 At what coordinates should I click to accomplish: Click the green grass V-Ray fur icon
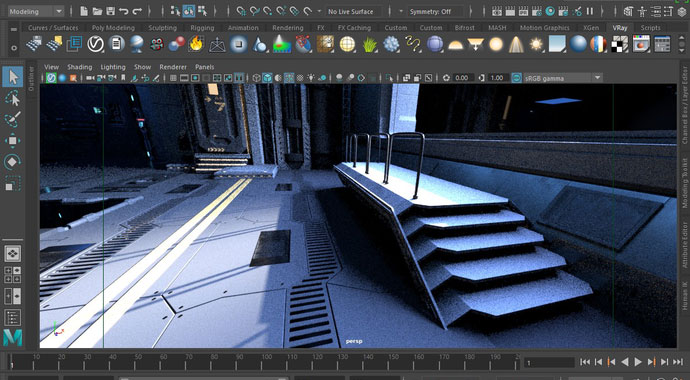click(370, 44)
